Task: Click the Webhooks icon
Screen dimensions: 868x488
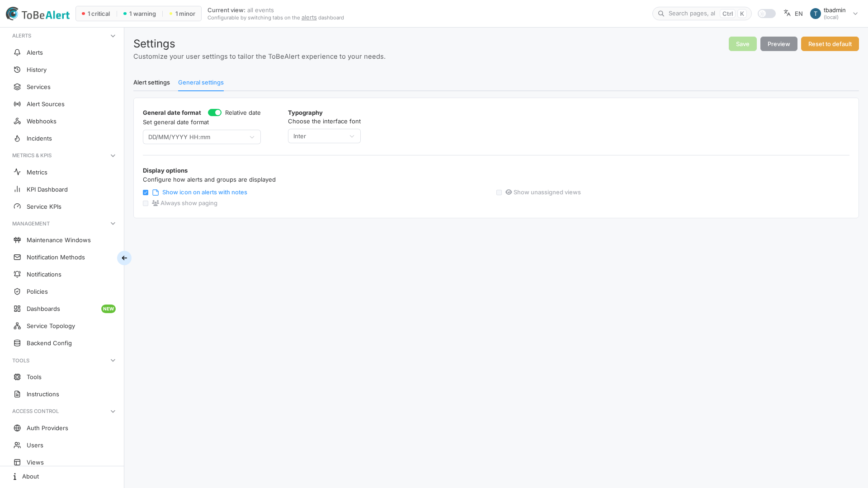Action: (x=17, y=121)
